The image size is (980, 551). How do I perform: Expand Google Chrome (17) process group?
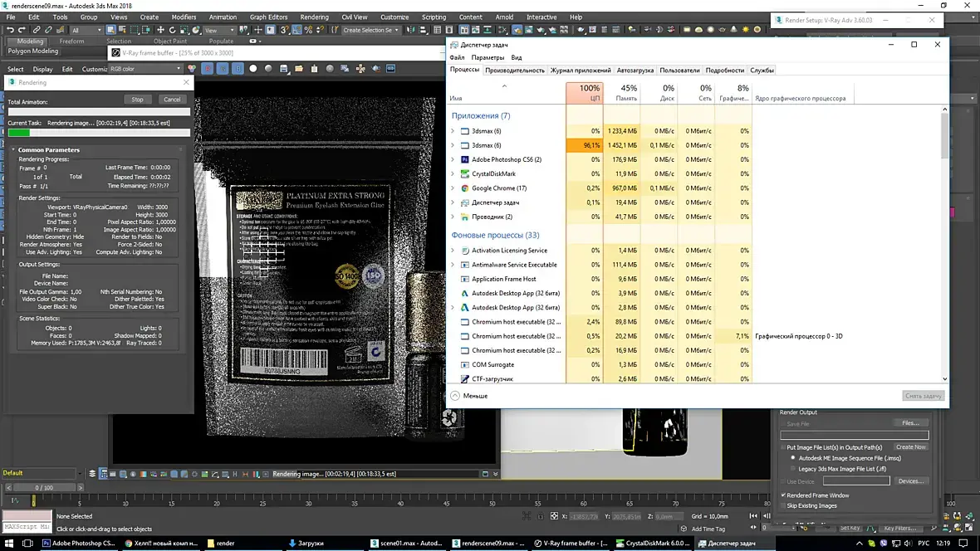pos(453,188)
